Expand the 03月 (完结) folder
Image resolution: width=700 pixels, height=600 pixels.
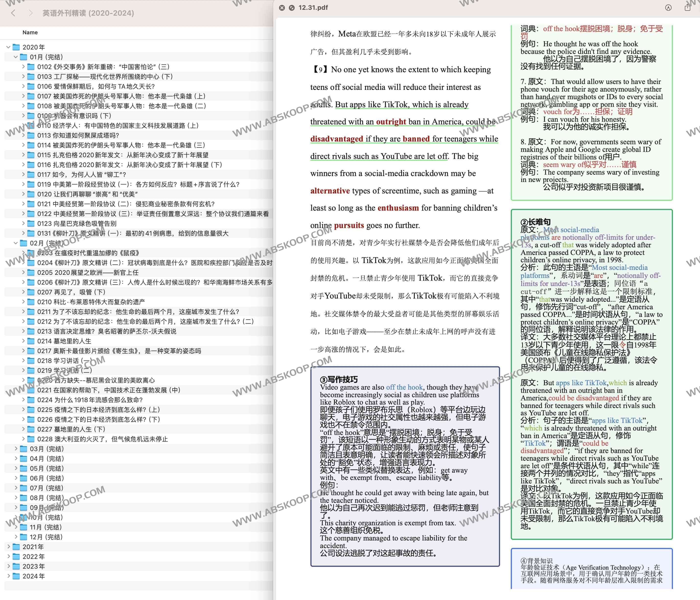[x=15, y=449]
